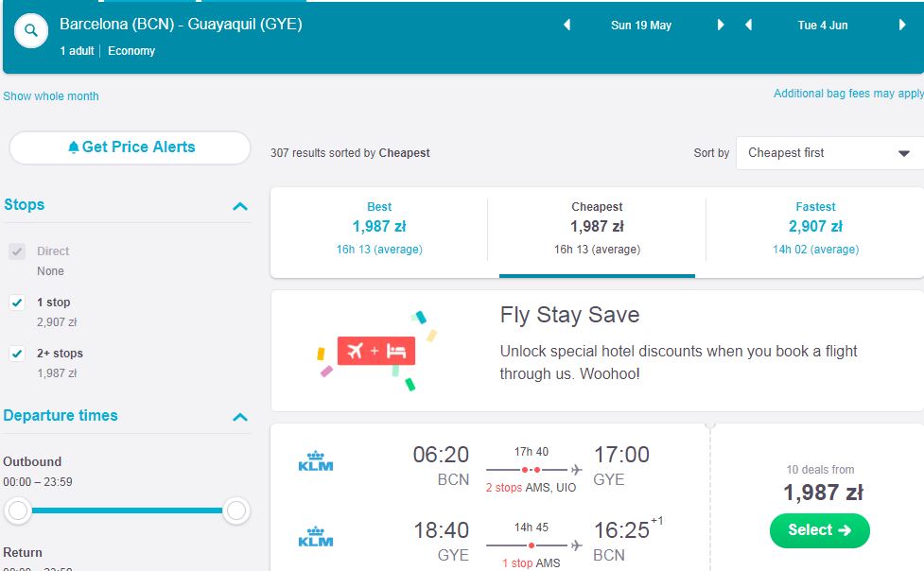Switch to the Fastest results tab

pos(815,228)
